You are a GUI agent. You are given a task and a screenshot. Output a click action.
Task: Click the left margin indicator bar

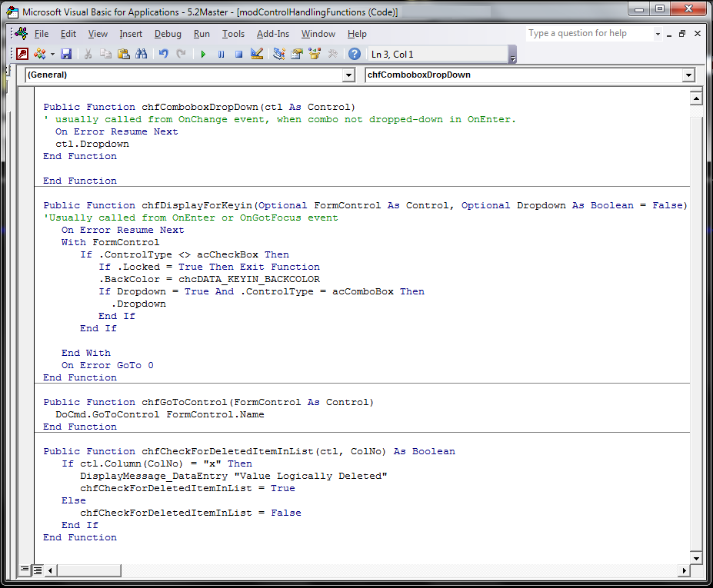pos(26,325)
